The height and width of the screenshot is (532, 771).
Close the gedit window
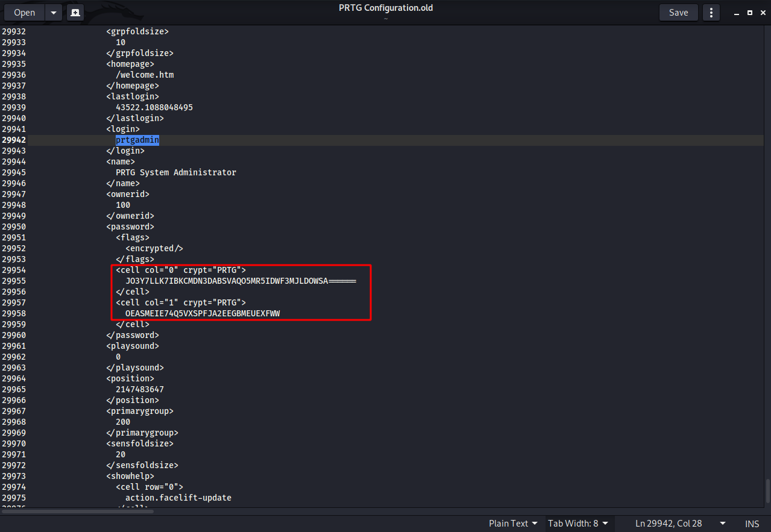coord(762,13)
